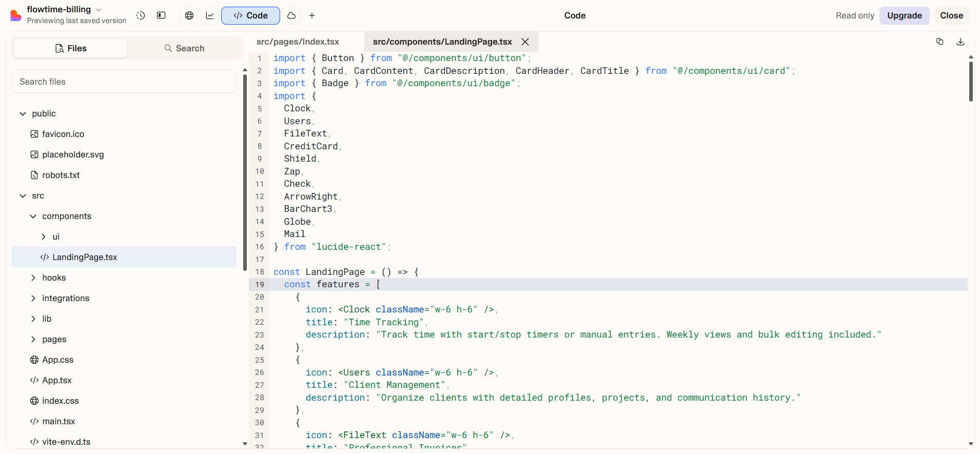Open vite-env.d.ts file
This screenshot has width=980, height=454.
tap(66, 442)
